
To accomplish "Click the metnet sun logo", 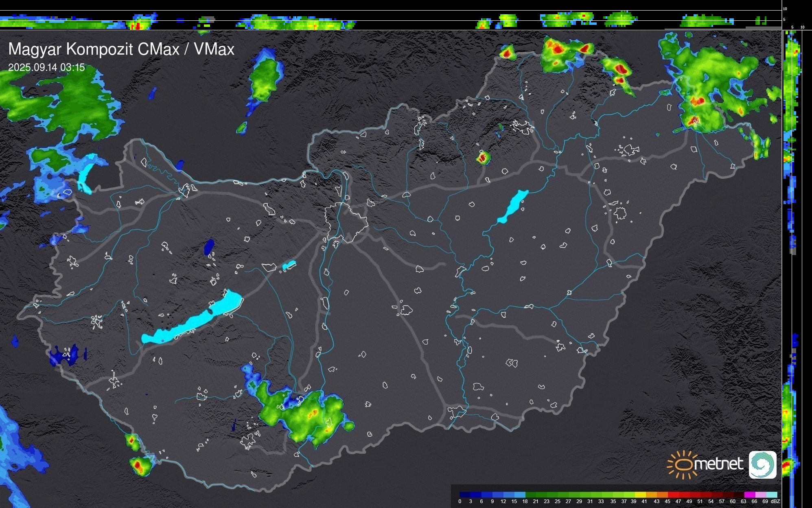I will [684, 464].
